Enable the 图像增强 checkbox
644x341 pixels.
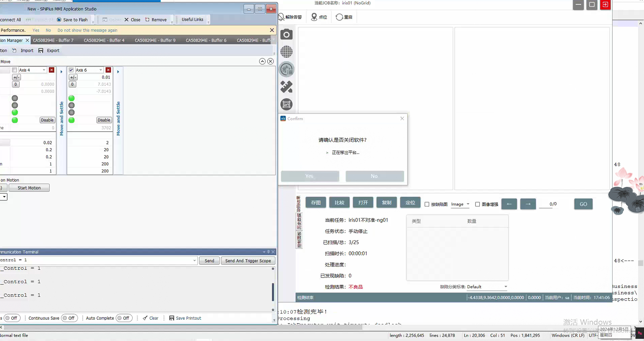[x=477, y=204]
